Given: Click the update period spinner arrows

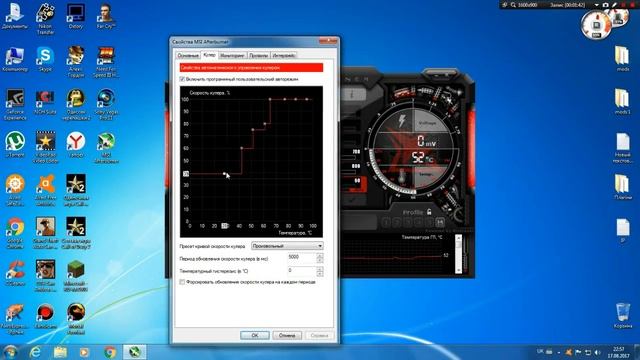Looking at the screenshot, I should [x=320, y=258].
